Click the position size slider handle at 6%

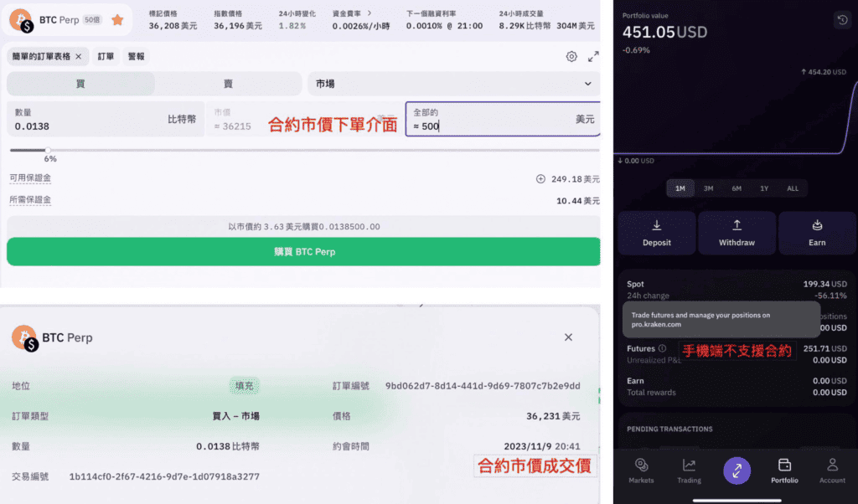(x=48, y=150)
